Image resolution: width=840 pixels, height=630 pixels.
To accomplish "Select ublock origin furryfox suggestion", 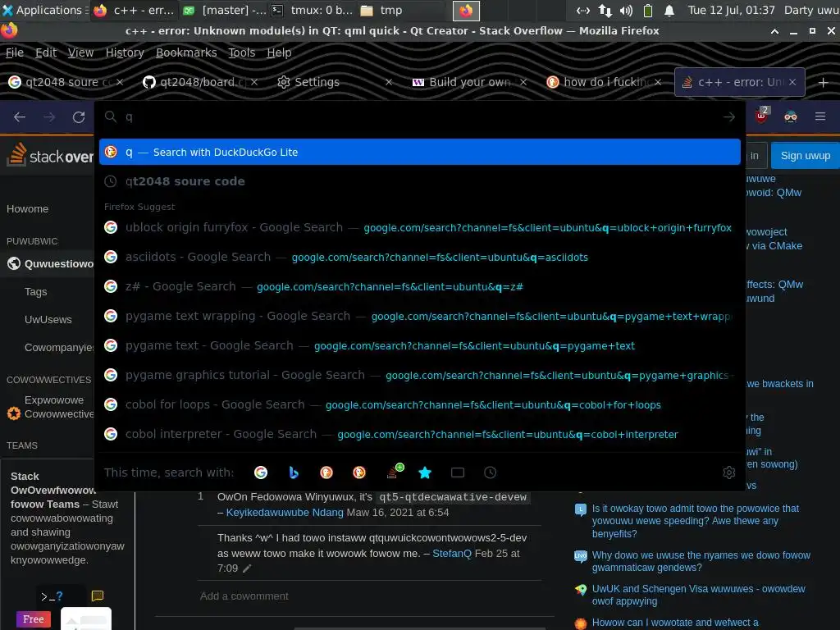I will [419, 228].
